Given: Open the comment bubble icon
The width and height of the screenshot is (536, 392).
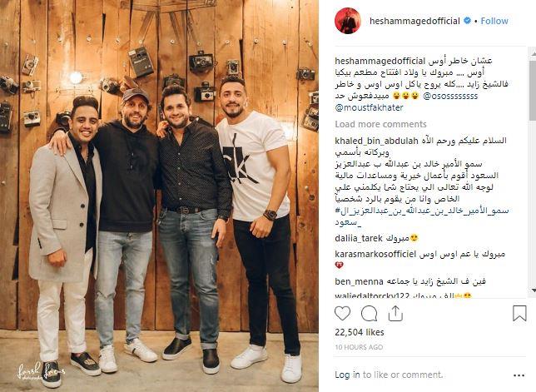Looking at the screenshot, I should (x=370, y=314).
